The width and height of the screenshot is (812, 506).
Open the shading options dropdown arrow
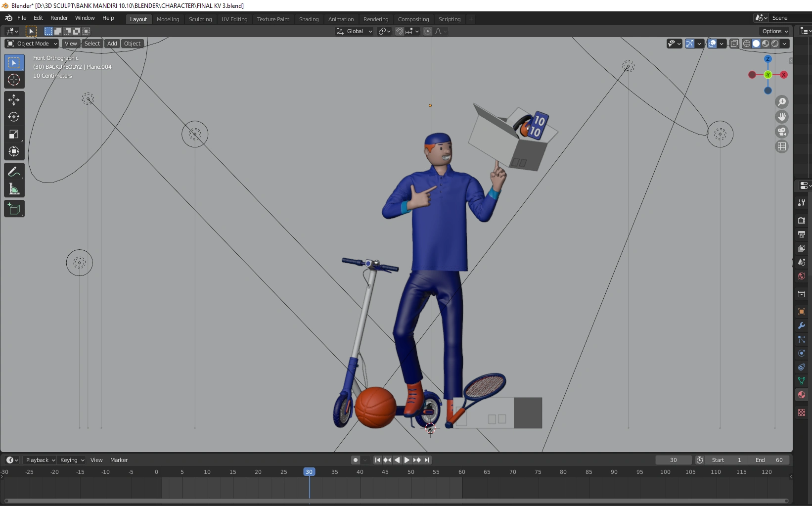click(785, 44)
